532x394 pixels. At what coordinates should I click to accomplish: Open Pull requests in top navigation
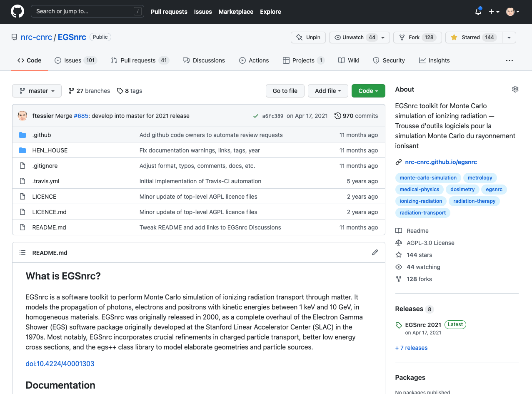pos(169,12)
